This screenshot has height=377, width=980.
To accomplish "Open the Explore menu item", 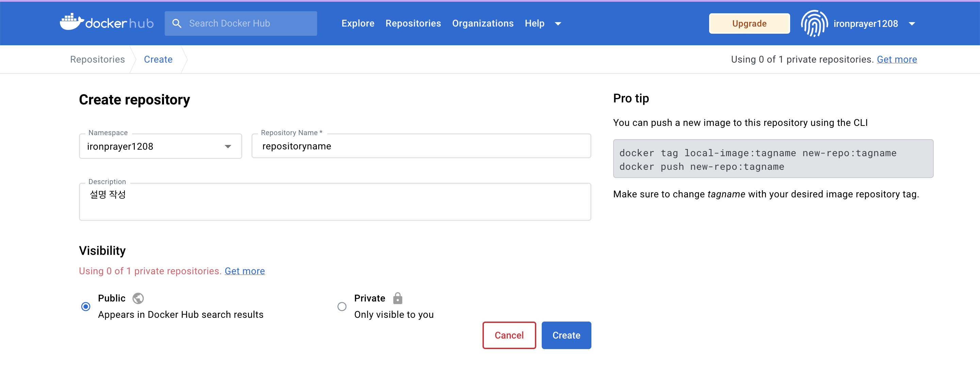I will pos(358,23).
